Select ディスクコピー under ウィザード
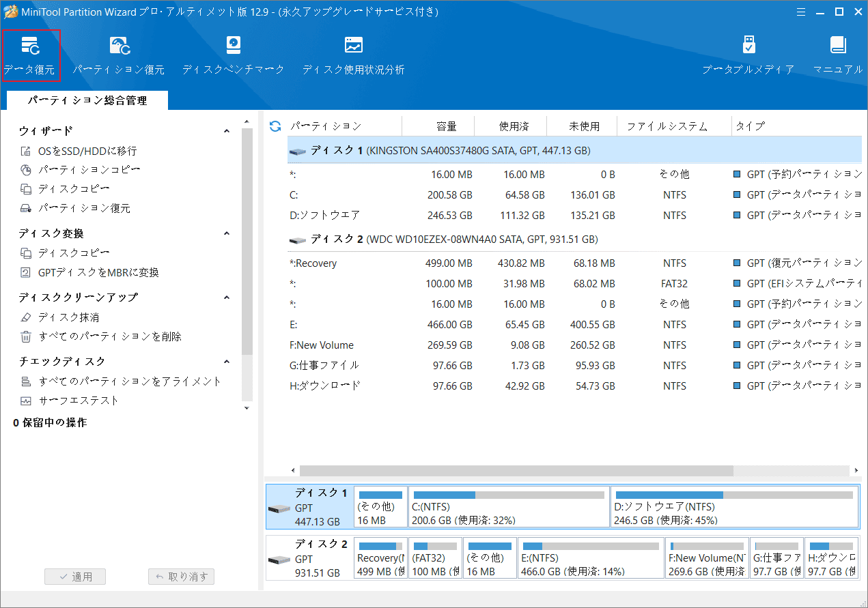 coord(65,189)
